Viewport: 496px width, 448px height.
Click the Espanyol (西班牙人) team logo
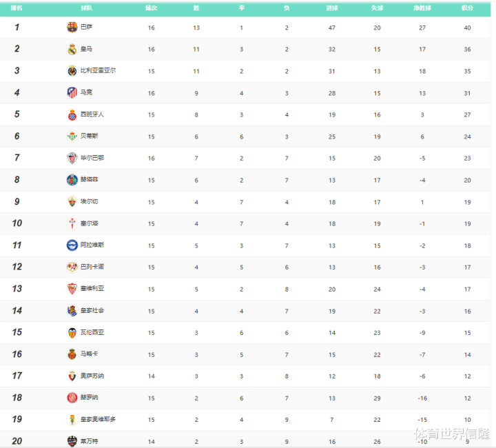(x=72, y=114)
